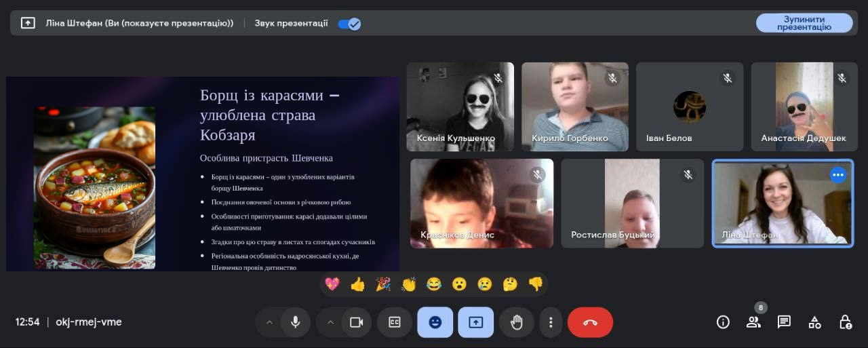Send the party popper emoji reaction

coord(383,284)
